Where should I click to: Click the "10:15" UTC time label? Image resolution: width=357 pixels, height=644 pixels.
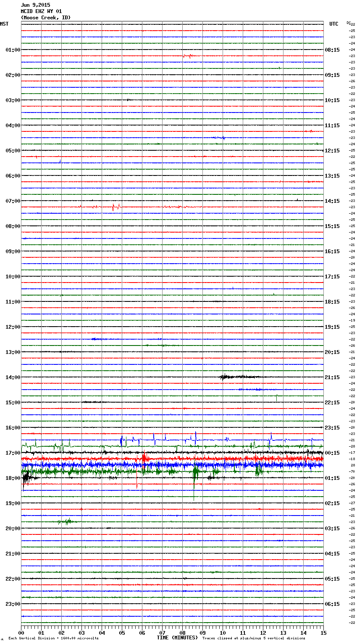(x=332, y=100)
